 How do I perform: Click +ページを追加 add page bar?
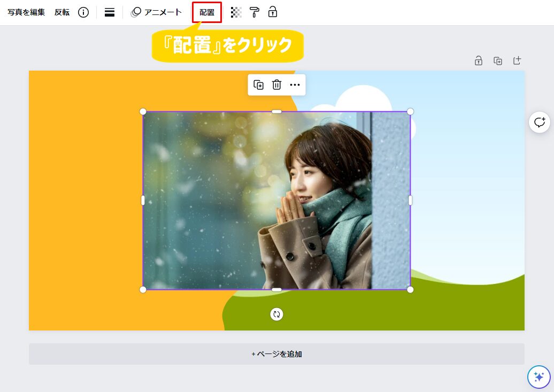(x=276, y=354)
